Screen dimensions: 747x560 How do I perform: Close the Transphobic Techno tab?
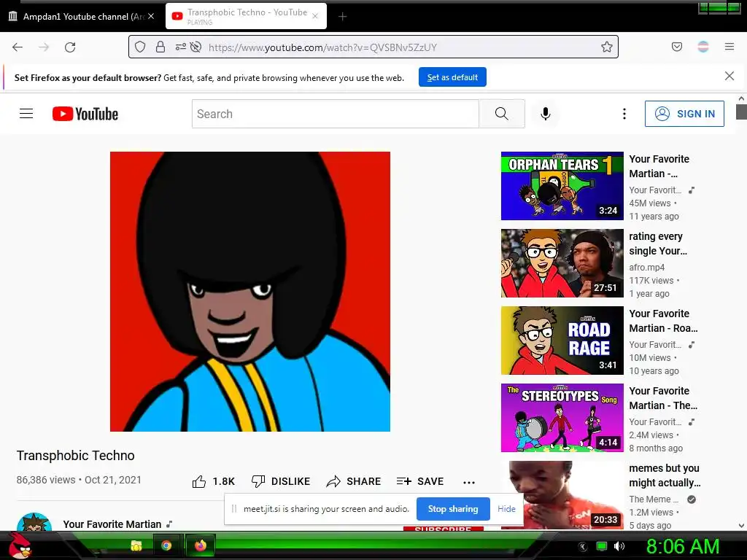coord(315,16)
